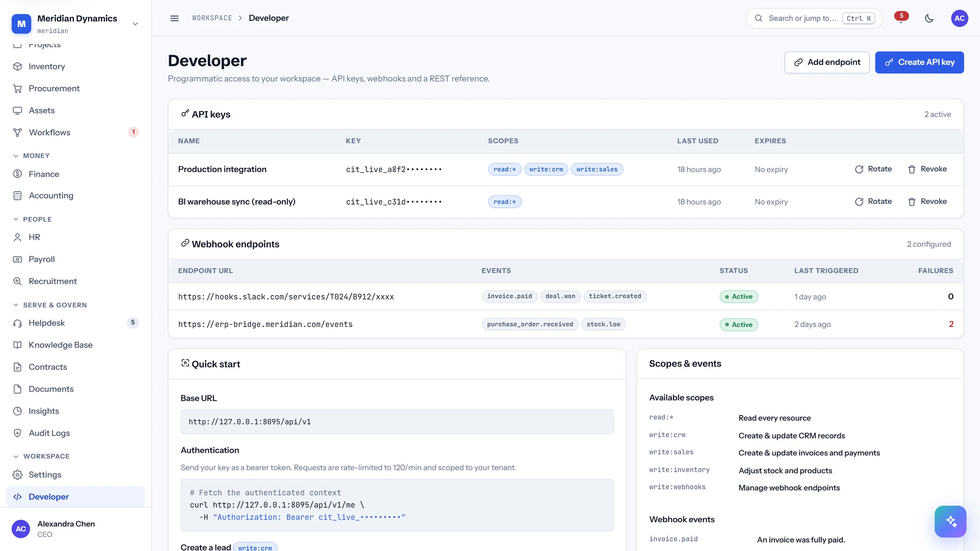Click the curl authentication code snippet

pyautogui.click(x=397, y=505)
